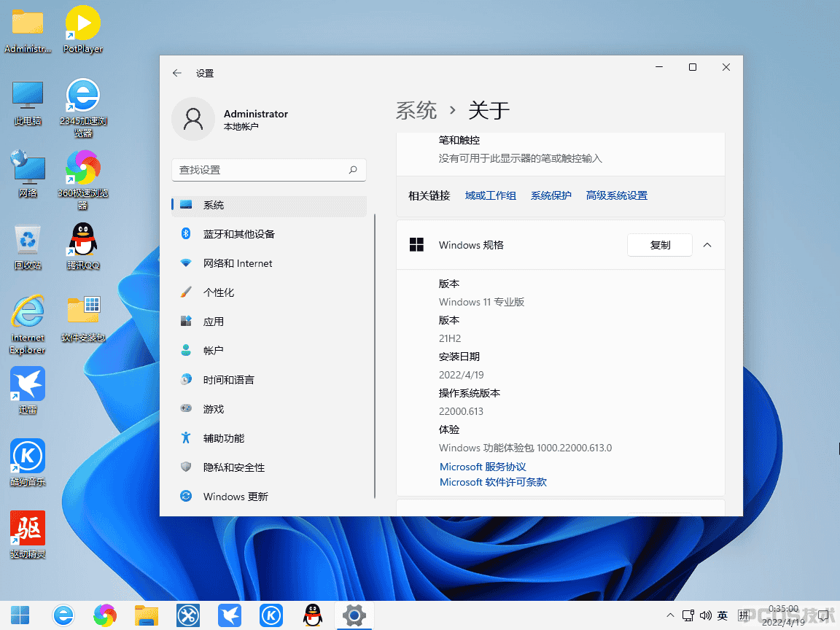Open 游戏 settings category
840x630 pixels.
pos(269,409)
